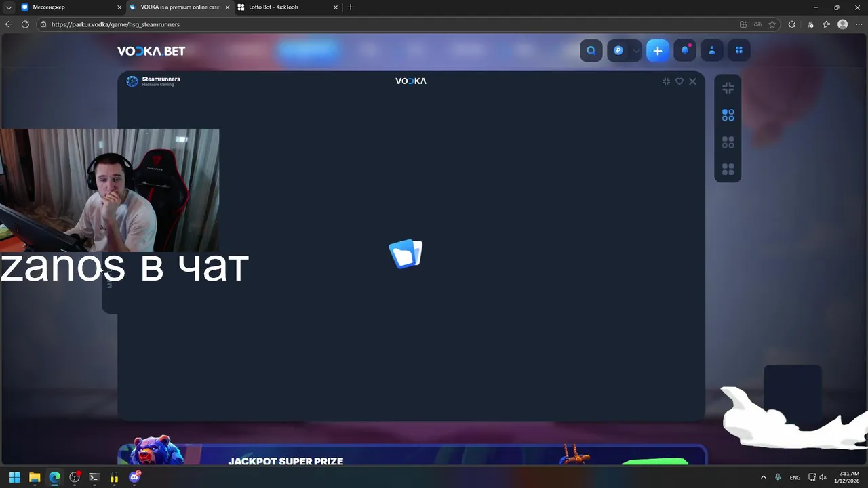
Task: Exit fullscreen in game window header
Action: [666, 81]
